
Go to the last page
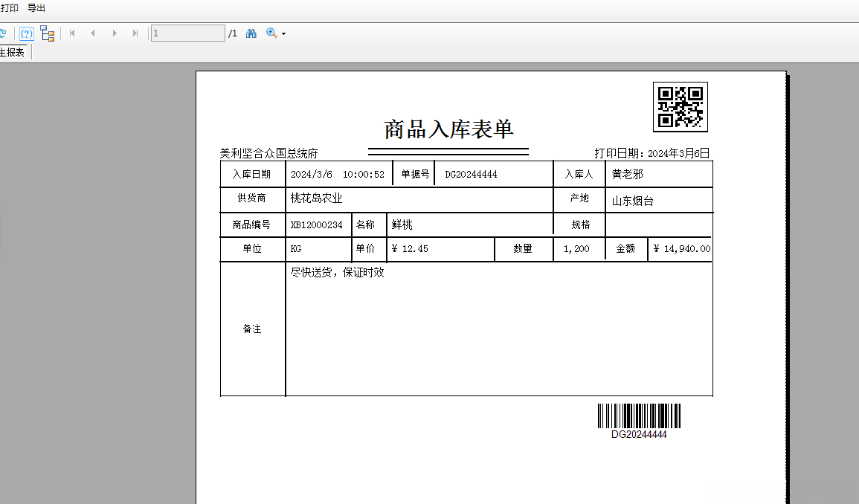135,33
